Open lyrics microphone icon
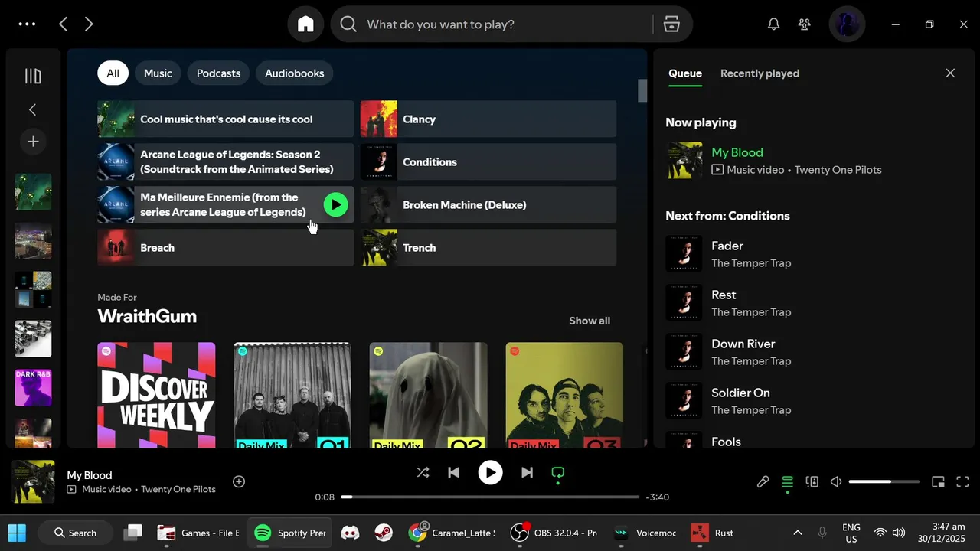Screen dimensions: 980x551 coord(763,481)
